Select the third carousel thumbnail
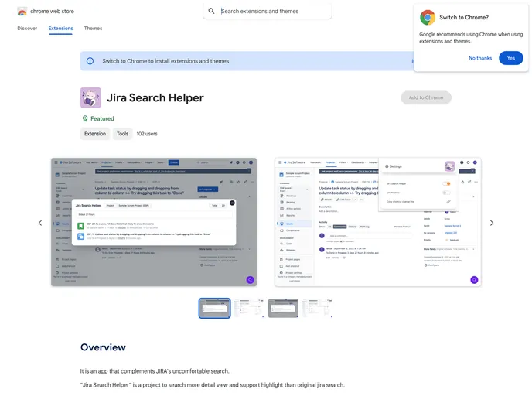Viewport: 532px width, 396px height. pos(283,308)
